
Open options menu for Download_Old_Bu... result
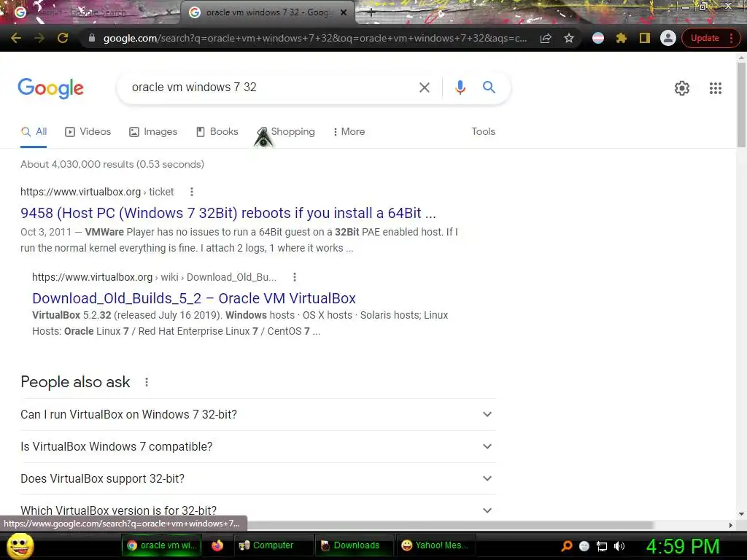point(295,277)
